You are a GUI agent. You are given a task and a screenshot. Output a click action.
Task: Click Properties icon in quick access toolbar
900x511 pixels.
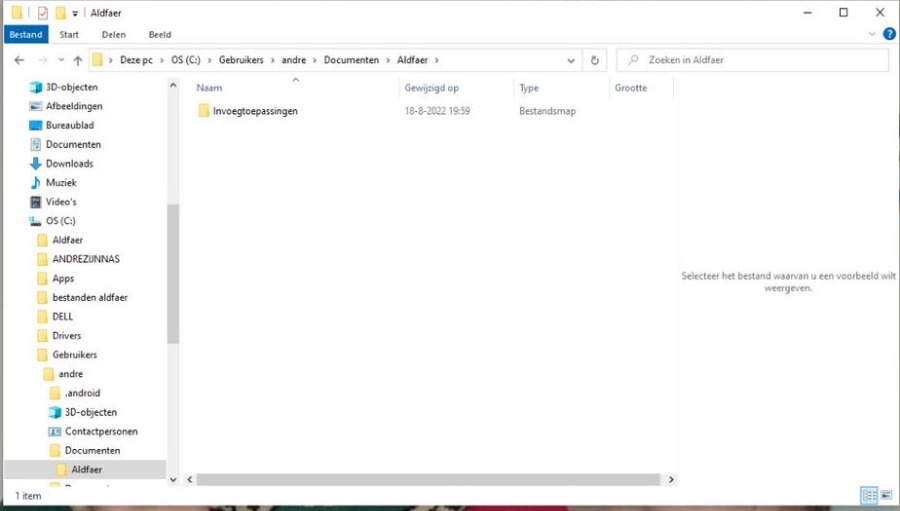pyautogui.click(x=43, y=13)
